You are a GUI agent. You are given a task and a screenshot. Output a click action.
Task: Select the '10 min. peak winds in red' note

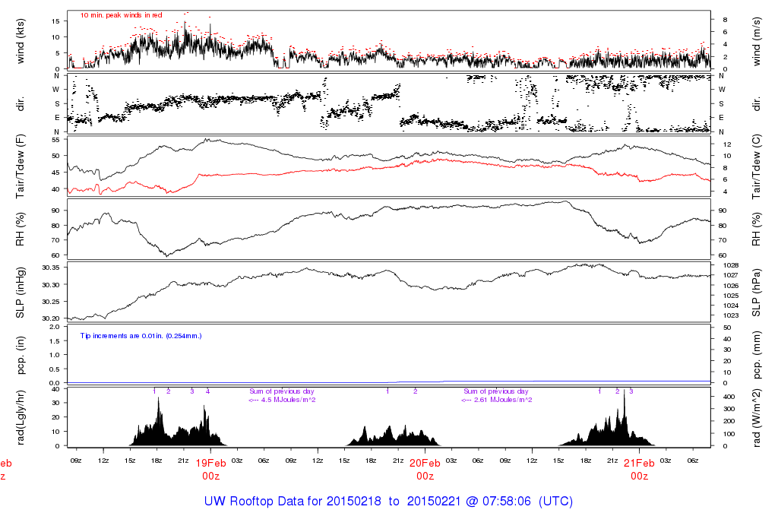click(x=121, y=15)
